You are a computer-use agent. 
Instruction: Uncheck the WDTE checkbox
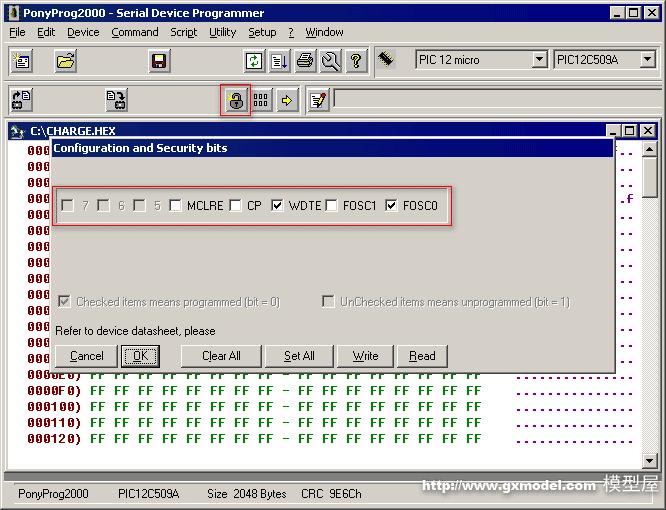click(x=277, y=206)
